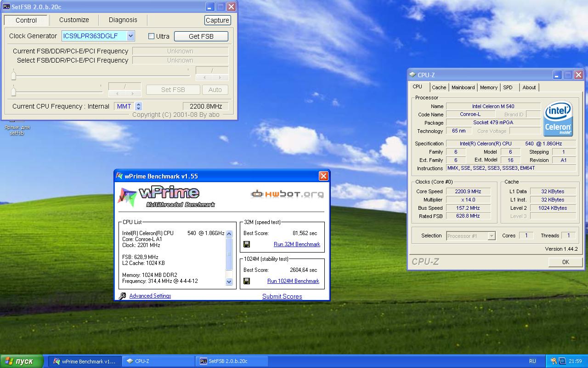The height and width of the screenshot is (368, 588).
Task: Click the RU language indicator in taskbar
Action: click(532, 361)
